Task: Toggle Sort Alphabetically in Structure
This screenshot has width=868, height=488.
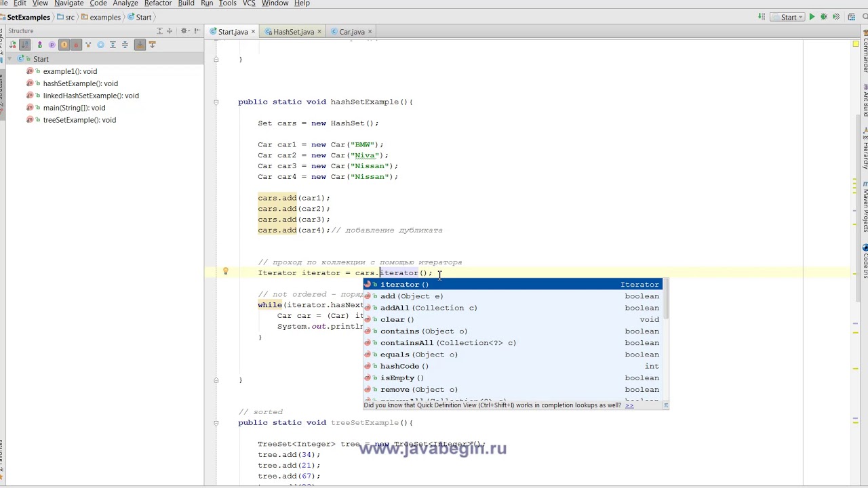Action: (24, 45)
